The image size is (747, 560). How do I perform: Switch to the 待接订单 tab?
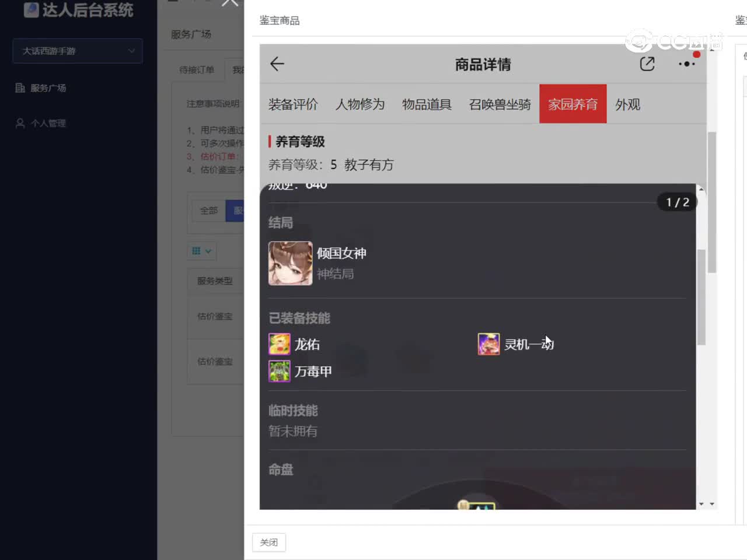(197, 70)
